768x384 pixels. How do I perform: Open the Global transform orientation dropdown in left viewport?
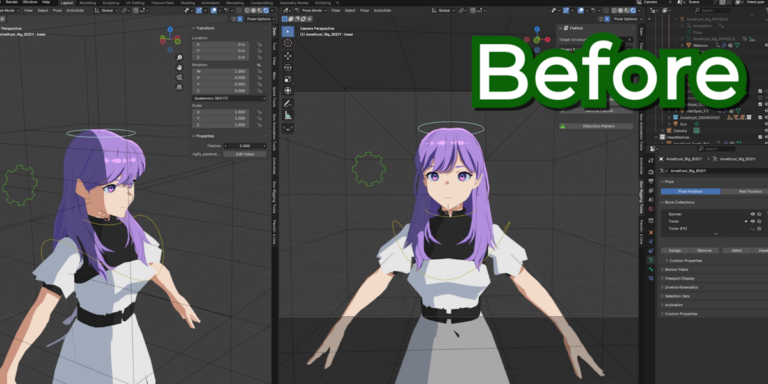107,10
